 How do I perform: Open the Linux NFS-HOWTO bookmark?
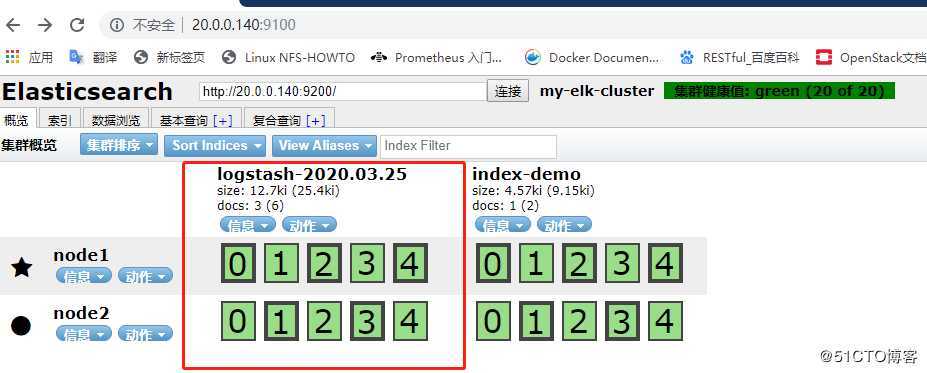click(289, 57)
